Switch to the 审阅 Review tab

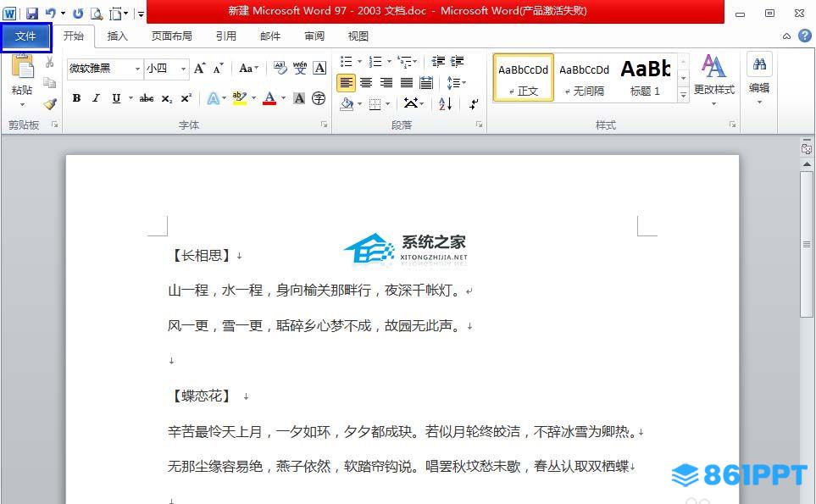[x=314, y=36]
